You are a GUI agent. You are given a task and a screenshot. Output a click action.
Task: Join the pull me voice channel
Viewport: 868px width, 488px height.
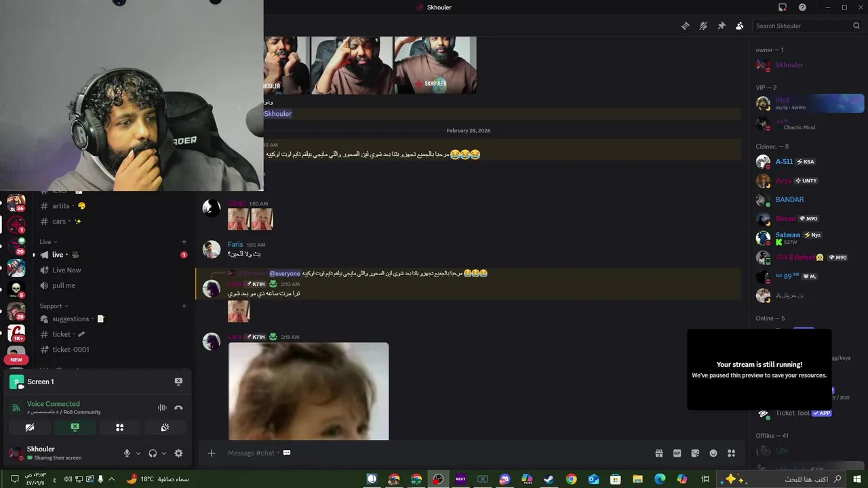[x=112, y=285]
